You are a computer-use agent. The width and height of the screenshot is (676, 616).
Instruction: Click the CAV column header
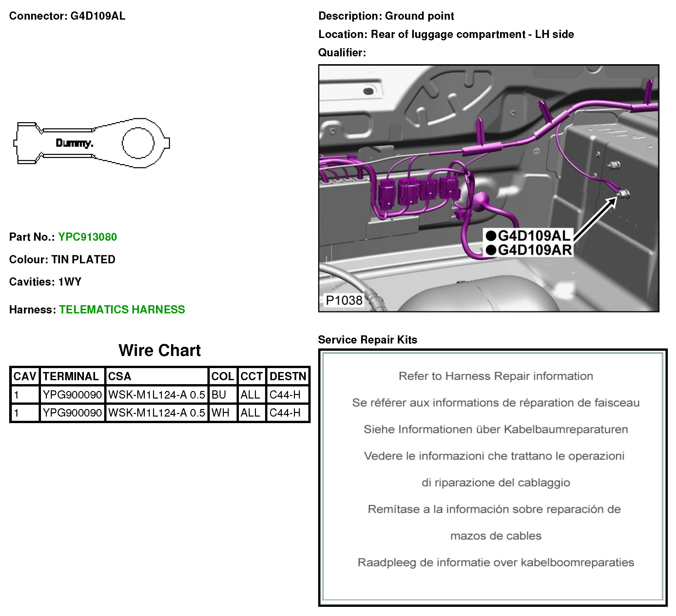pyautogui.click(x=25, y=376)
